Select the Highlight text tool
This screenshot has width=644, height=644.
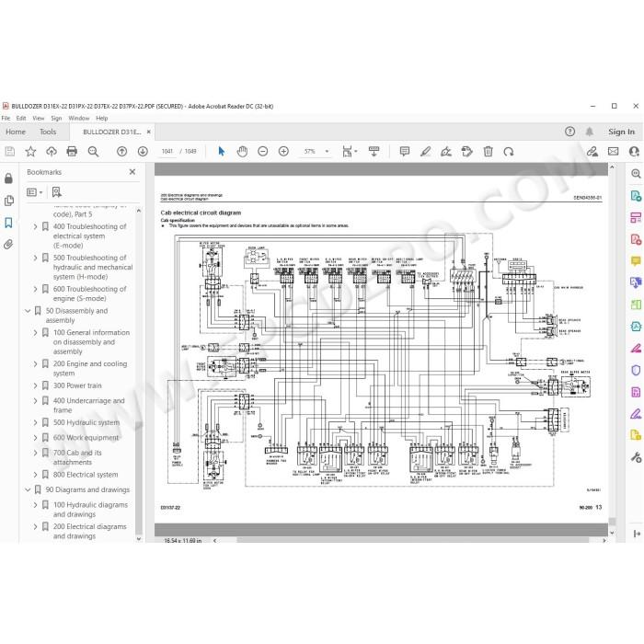425,152
